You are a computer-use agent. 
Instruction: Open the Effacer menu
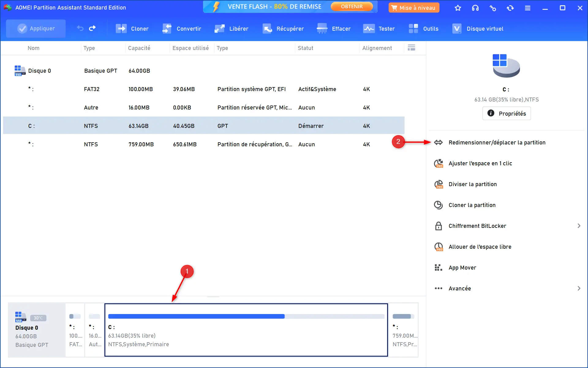[x=334, y=29]
